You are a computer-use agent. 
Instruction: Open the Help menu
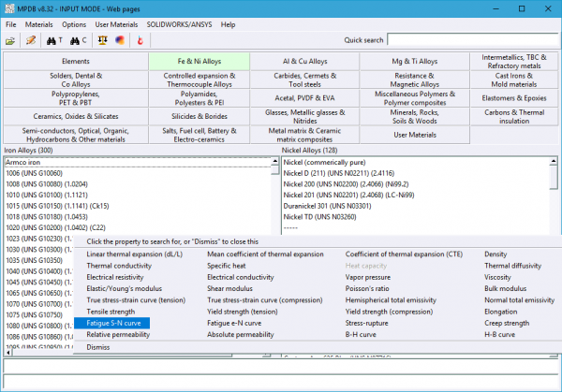(x=228, y=24)
